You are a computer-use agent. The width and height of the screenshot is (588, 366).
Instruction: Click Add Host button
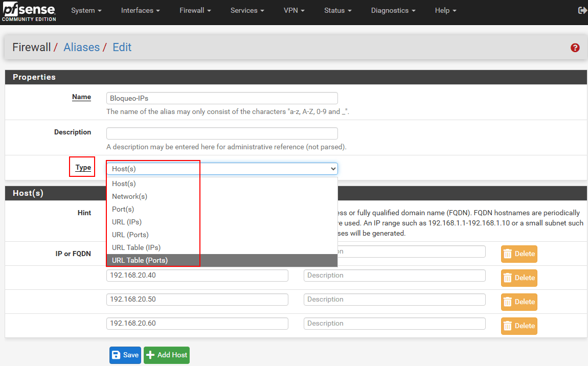(167, 355)
